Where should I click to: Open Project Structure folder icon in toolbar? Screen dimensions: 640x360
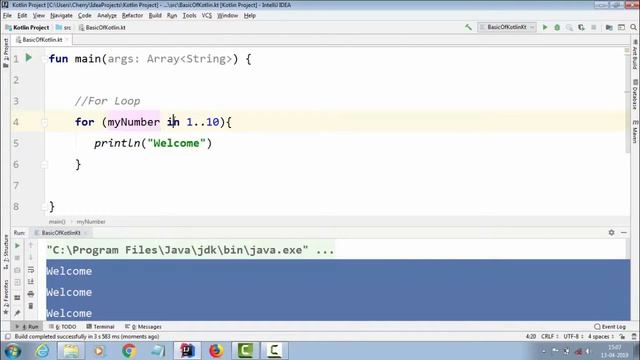click(x=609, y=27)
